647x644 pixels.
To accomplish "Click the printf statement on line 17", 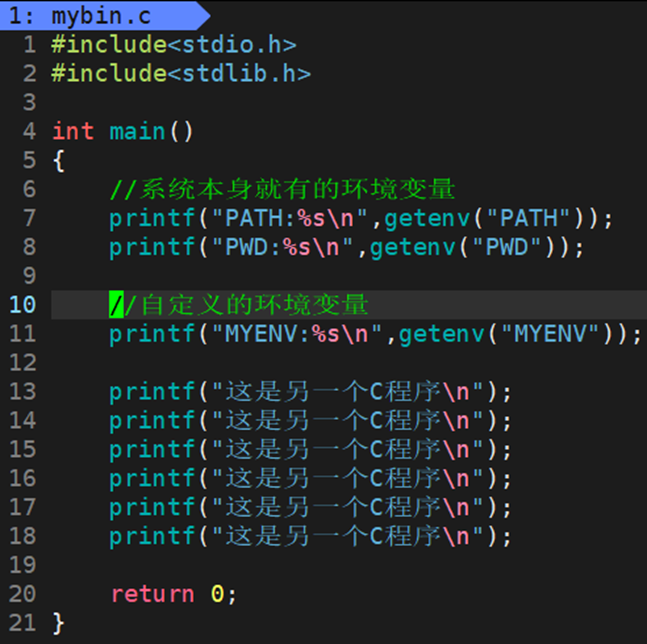I will [x=310, y=507].
